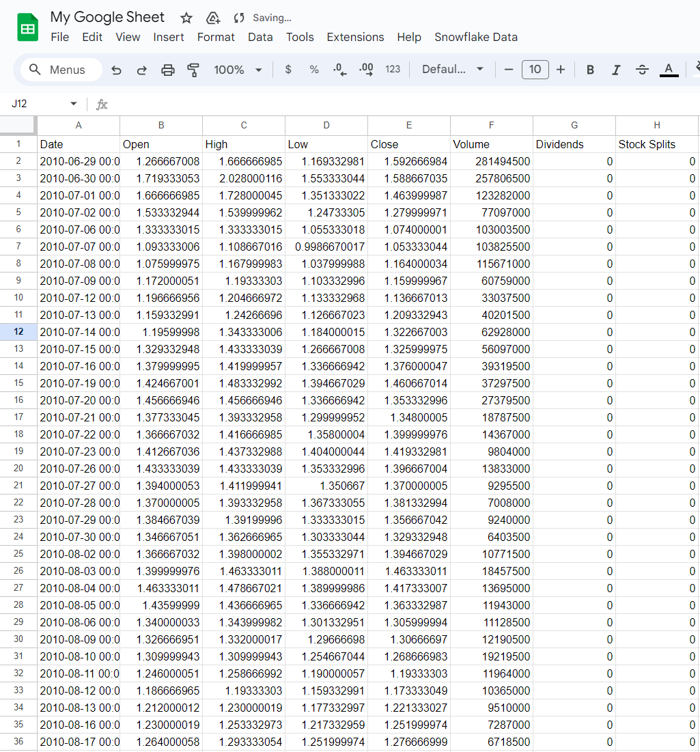Screen dimensions: 700x752
Task: Toggle strikethrough formatting
Action: point(642,70)
